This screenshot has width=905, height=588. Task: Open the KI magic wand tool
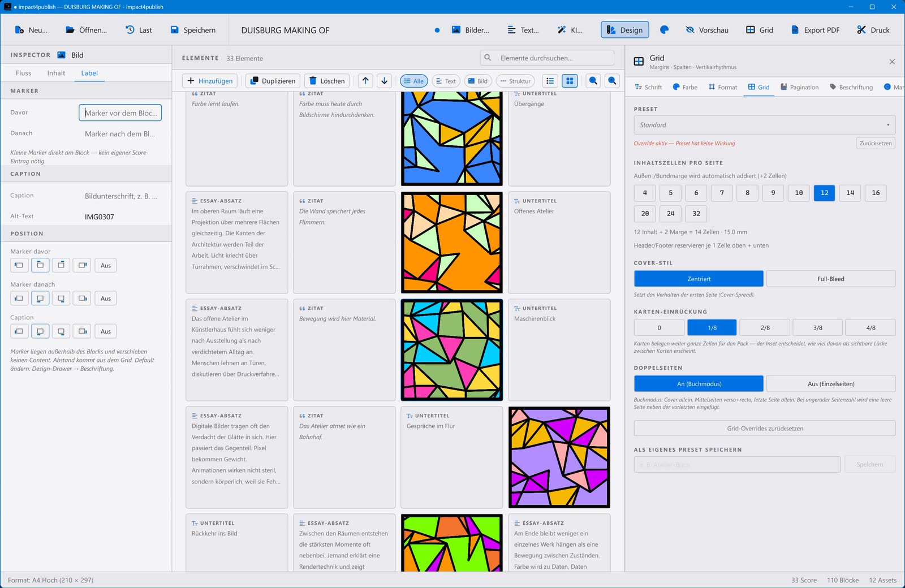(x=570, y=30)
